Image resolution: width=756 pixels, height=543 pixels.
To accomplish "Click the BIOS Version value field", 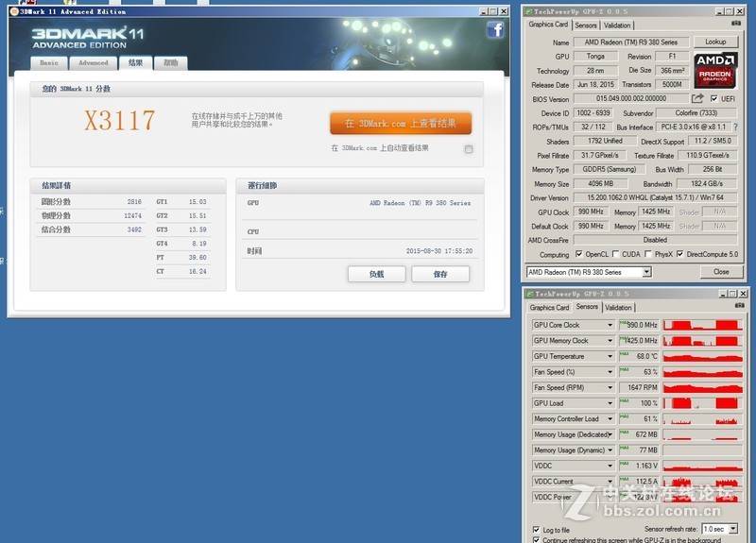I will pyautogui.click(x=631, y=99).
